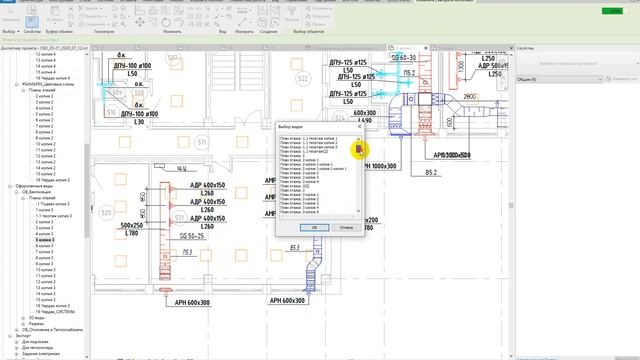Click dialog list scrollbar down arrow
This screenshot has width=640, height=360.
(358, 211)
